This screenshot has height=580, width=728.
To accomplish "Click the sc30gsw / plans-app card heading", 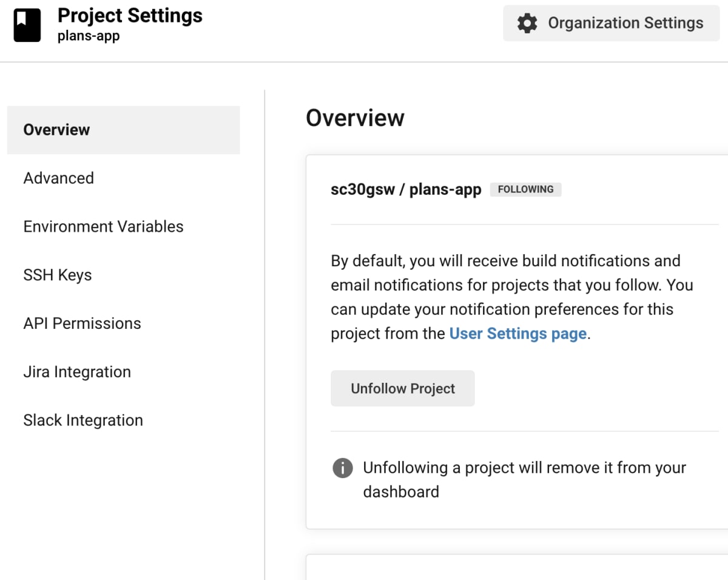I will pos(406,189).
